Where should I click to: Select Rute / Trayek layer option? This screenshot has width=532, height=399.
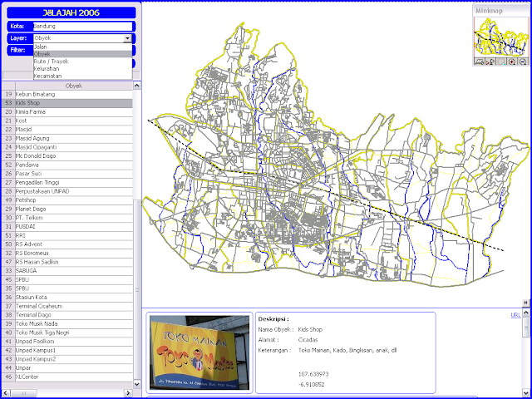pyautogui.click(x=52, y=62)
